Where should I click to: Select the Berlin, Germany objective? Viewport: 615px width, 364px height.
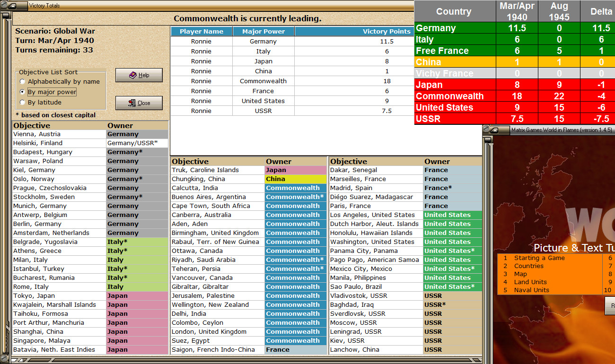pyautogui.click(x=59, y=224)
